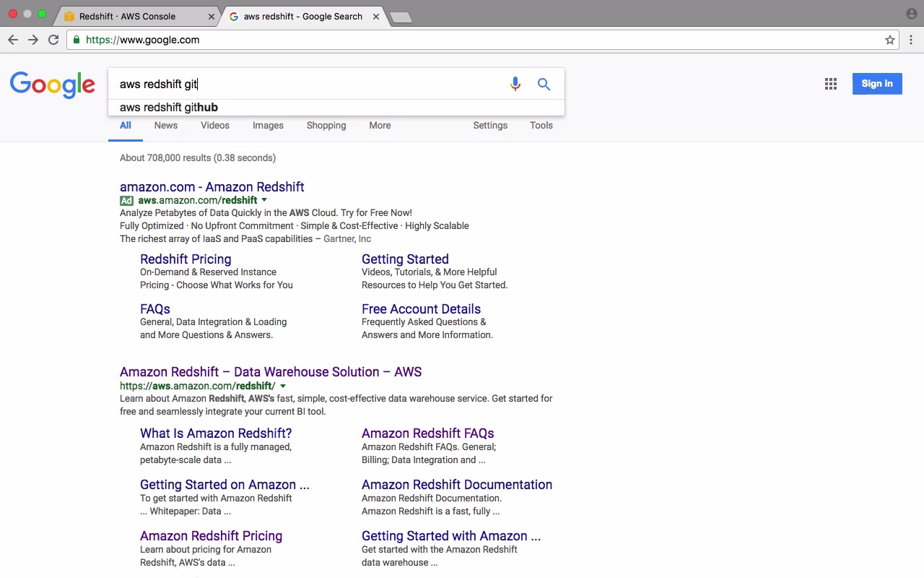Close the Redshift AWS Console tab
Screen dimensions: 924x578
coord(212,17)
